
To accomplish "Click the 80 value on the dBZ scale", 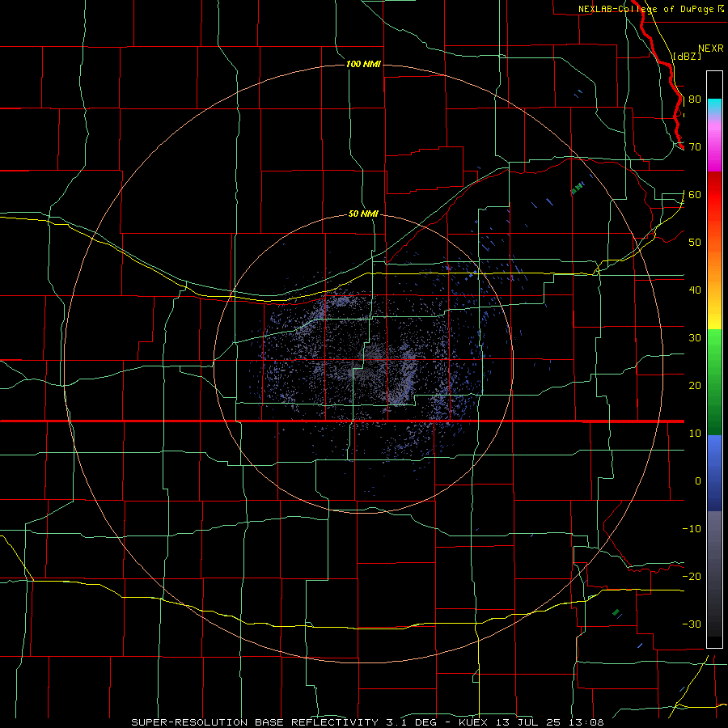I will 695,99.
